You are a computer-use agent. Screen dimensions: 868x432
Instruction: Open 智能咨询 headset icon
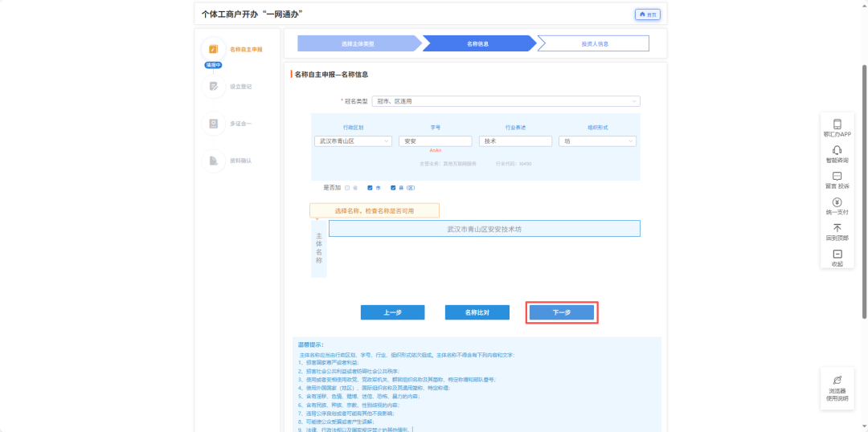coord(837,150)
